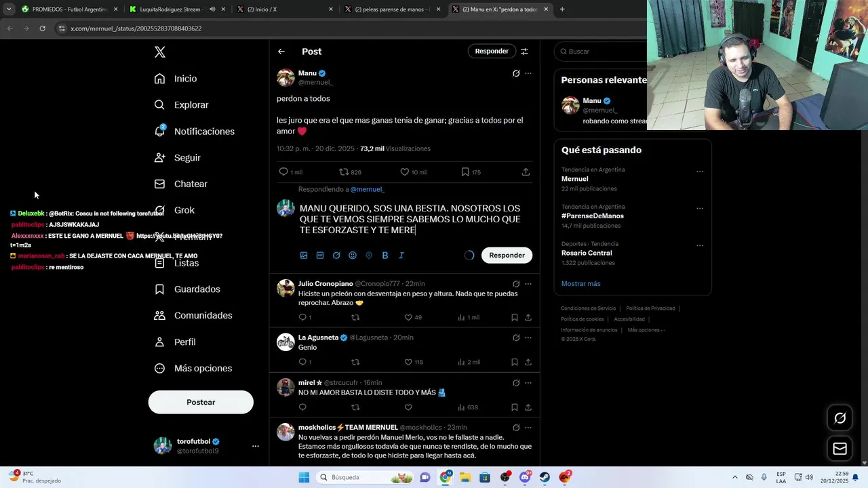Open Seguir in the sidebar
Screen dimensions: 868x488
click(x=178, y=157)
